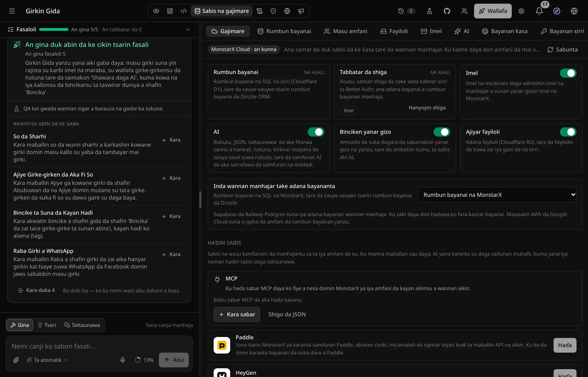Switch to the Rumbun bayanai tab
The width and height of the screenshot is (588, 377).
tap(284, 31)
